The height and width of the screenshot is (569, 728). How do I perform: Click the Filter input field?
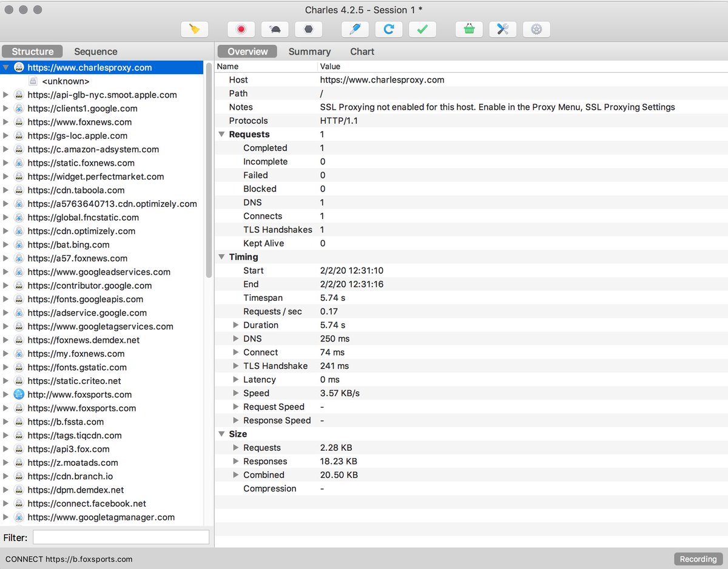pyautogui.click(x=121, y=537)
